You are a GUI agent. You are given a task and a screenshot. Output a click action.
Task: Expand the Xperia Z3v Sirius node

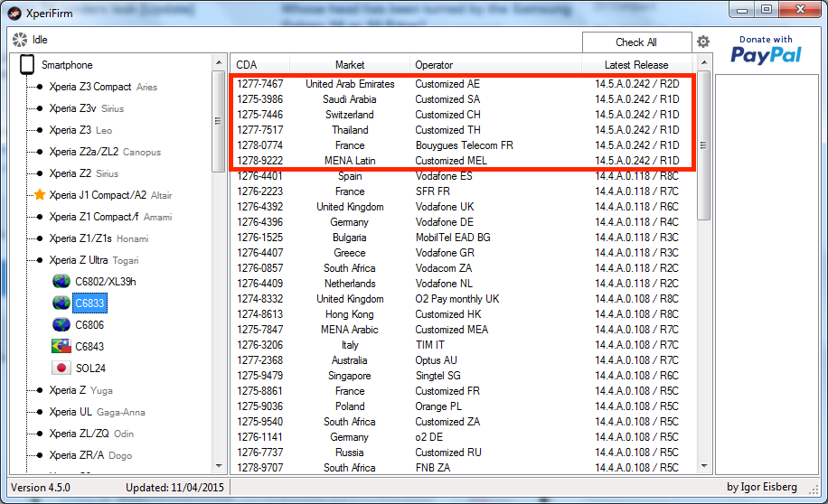(40, 108)
